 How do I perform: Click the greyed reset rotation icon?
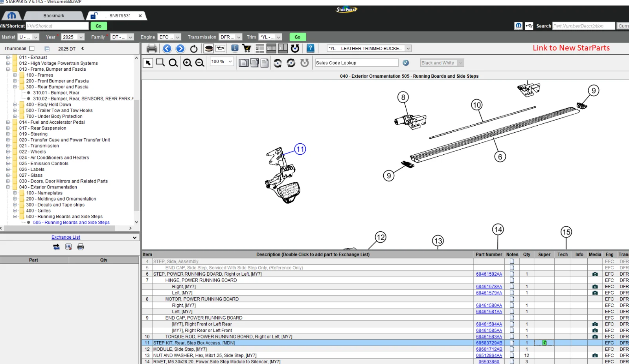305,63
